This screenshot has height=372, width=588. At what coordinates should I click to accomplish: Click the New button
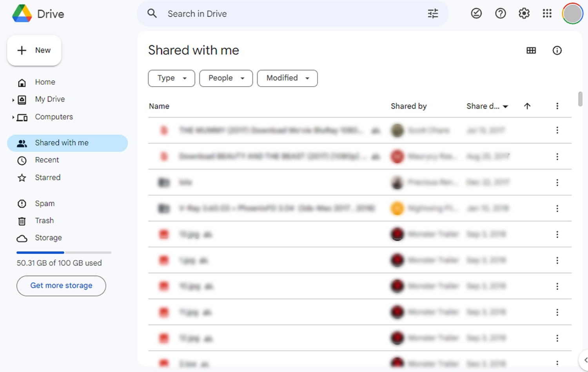34,50
